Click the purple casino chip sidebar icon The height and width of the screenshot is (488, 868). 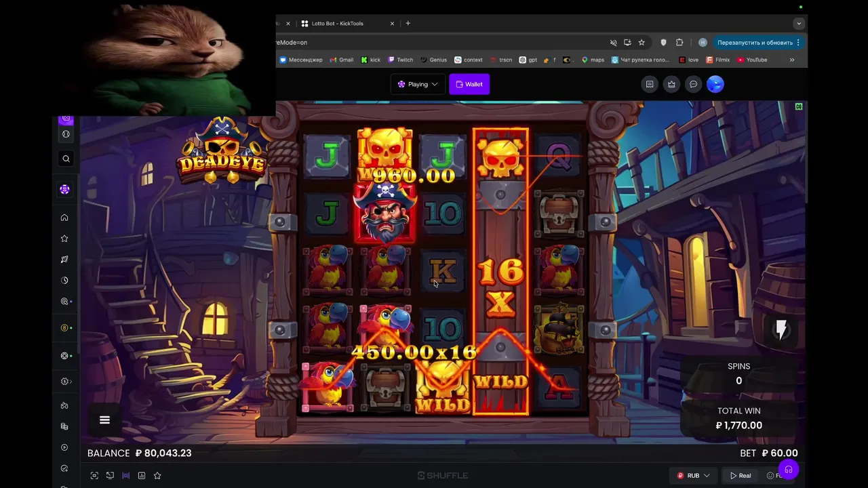click(x=64, y=190)
